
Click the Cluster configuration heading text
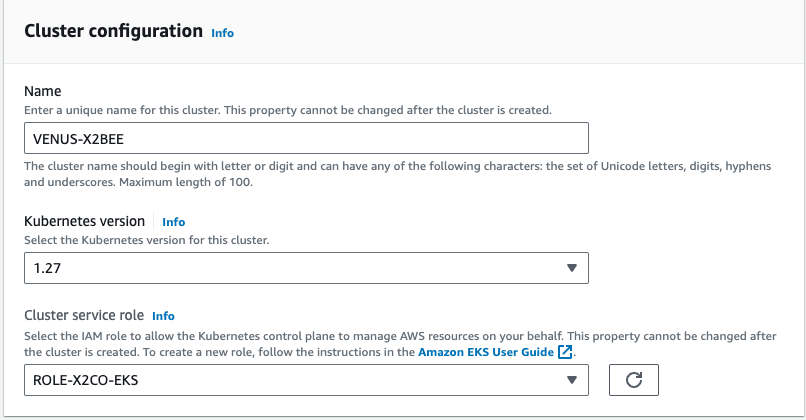click(113, 31)
